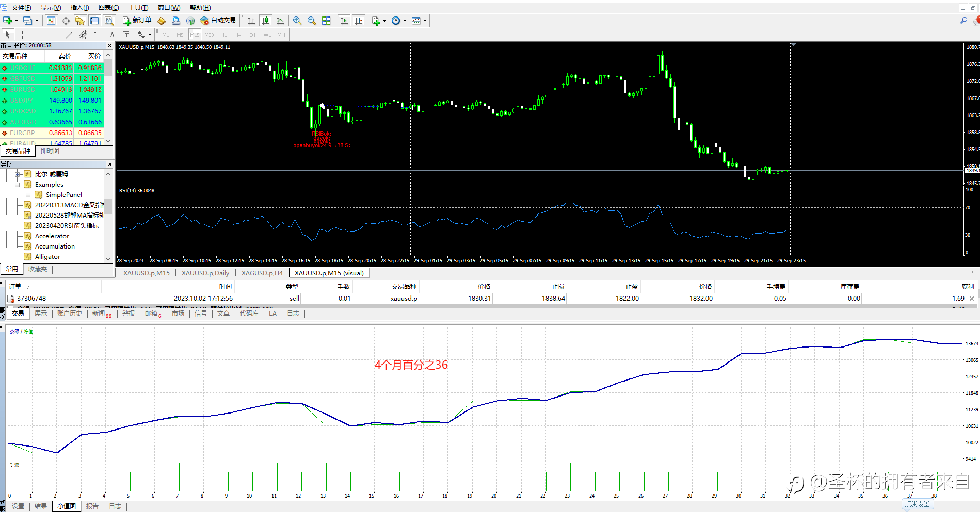Switch chart to line chart style
Viewport: 980px width, 512px height.
point(280,21)
